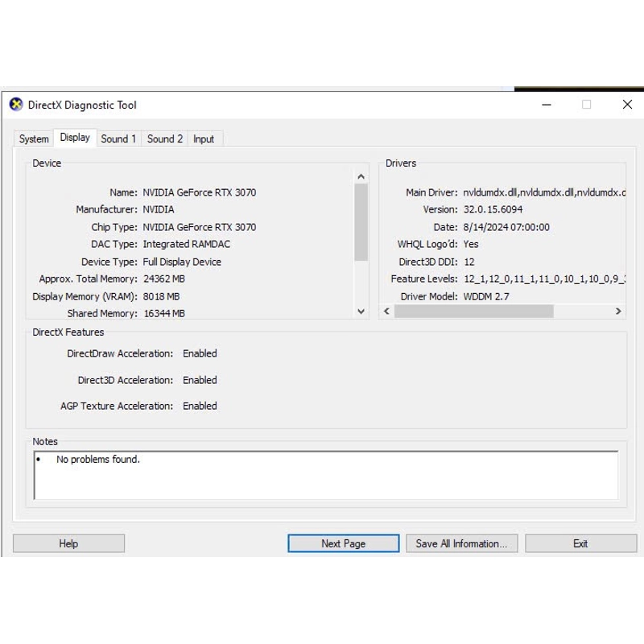The image size is (644, 644).
Task: Click the WHQL Logo'd Yes value
Action: [471, 244]
